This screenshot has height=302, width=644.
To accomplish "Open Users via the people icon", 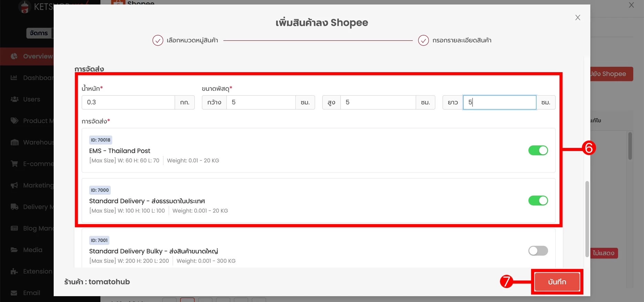I will (14, 99).
